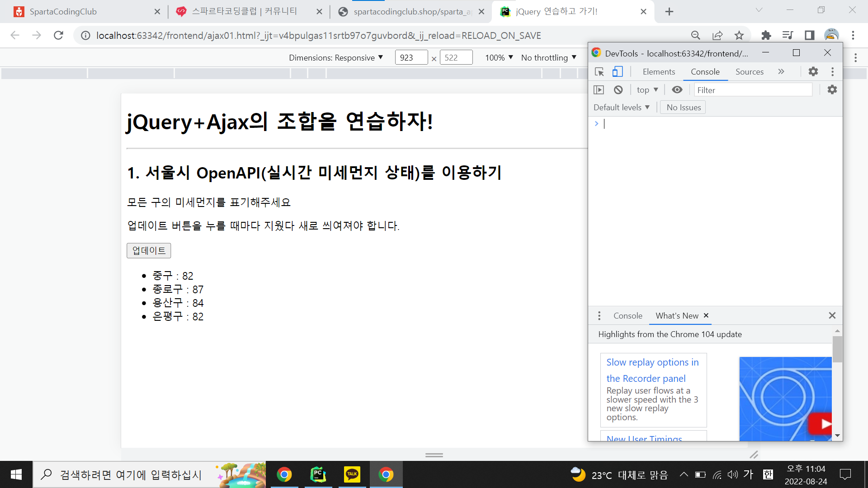The width and height of the screenshot is (868, 488).
Task: Open the No throttling dropdown
Action: 549,57
